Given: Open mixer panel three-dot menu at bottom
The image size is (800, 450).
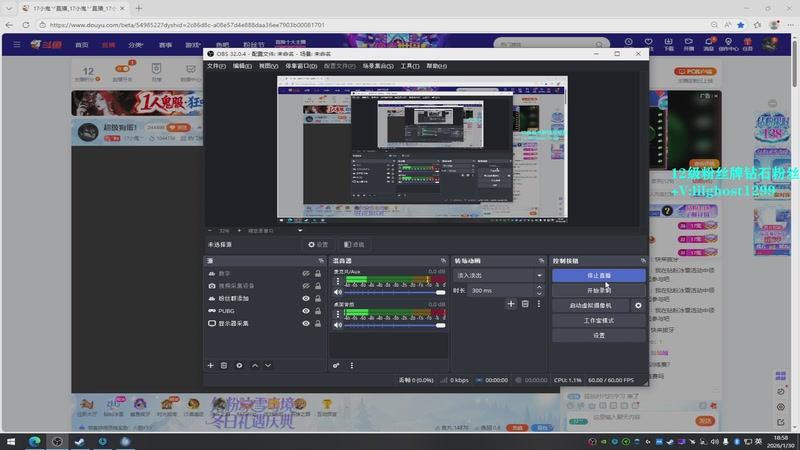Looking at the screenshot, I should tap(352, 365).
